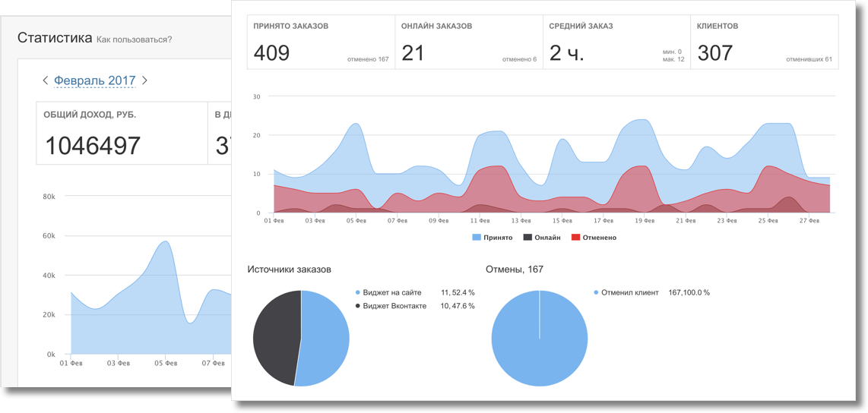Click the 60k axis label on income chart

pyautogui.click(x=50, y=236)
